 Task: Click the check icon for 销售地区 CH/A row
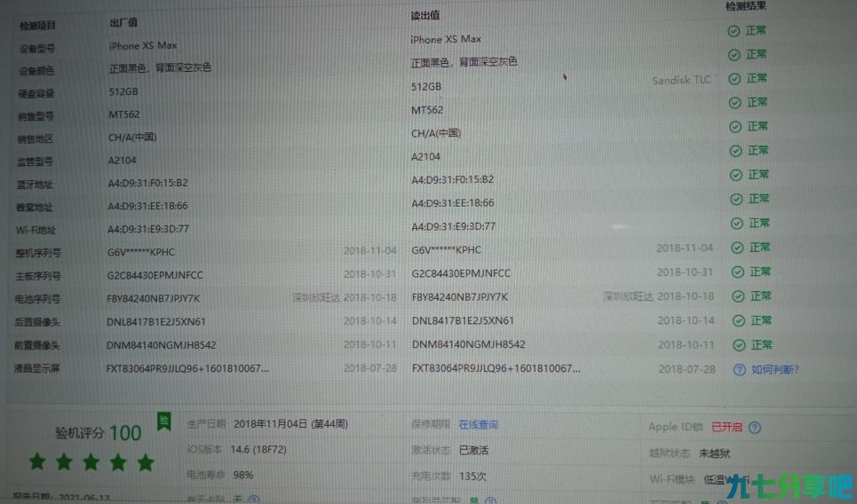[735, 127]
